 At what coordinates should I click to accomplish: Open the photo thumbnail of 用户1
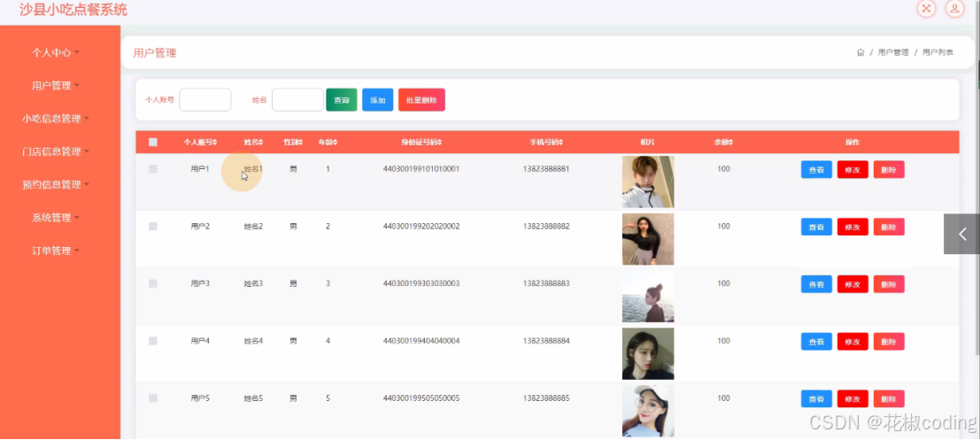(648, 181)
